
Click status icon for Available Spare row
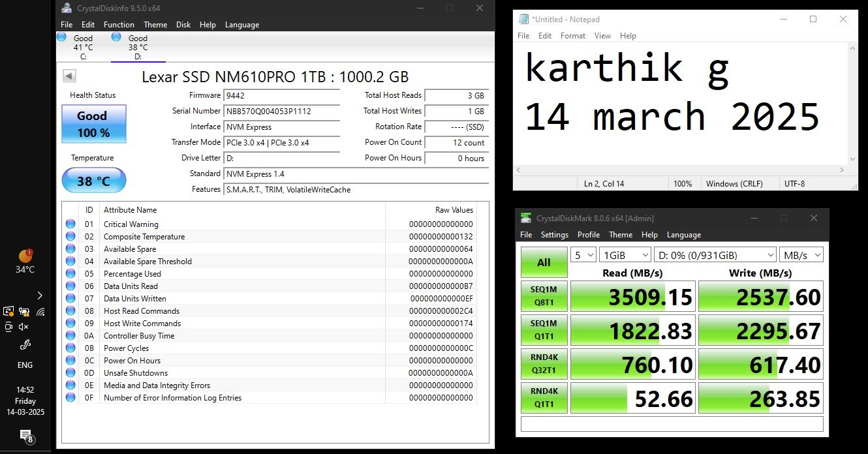pyautogui.click(x=70, y=249)
